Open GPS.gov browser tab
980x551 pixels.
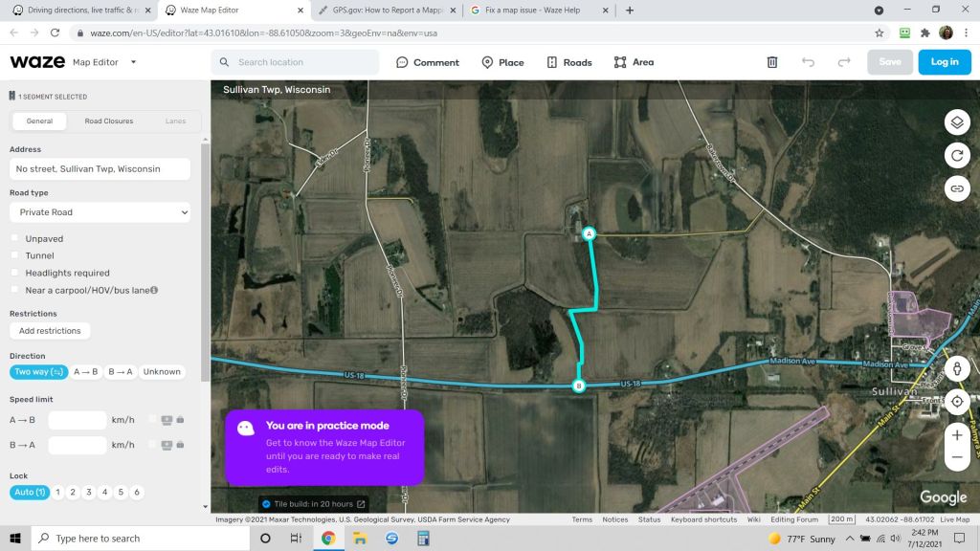tap(387, 10)
